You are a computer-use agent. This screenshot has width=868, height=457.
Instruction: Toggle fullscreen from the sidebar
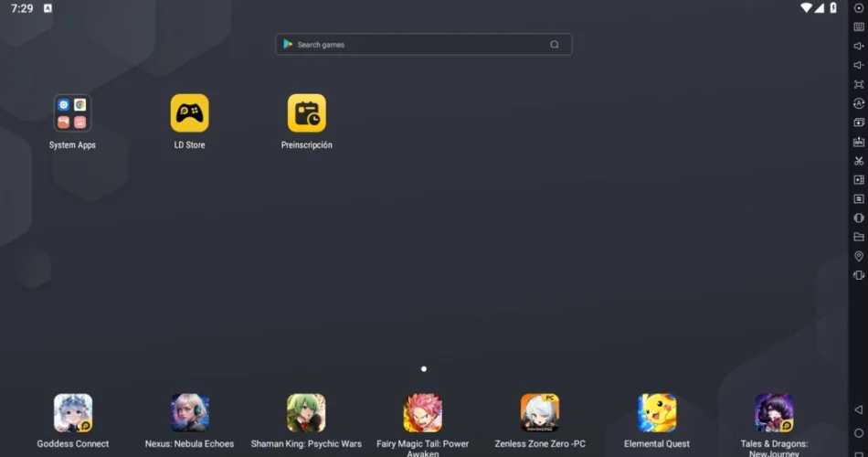click(859, 84)
